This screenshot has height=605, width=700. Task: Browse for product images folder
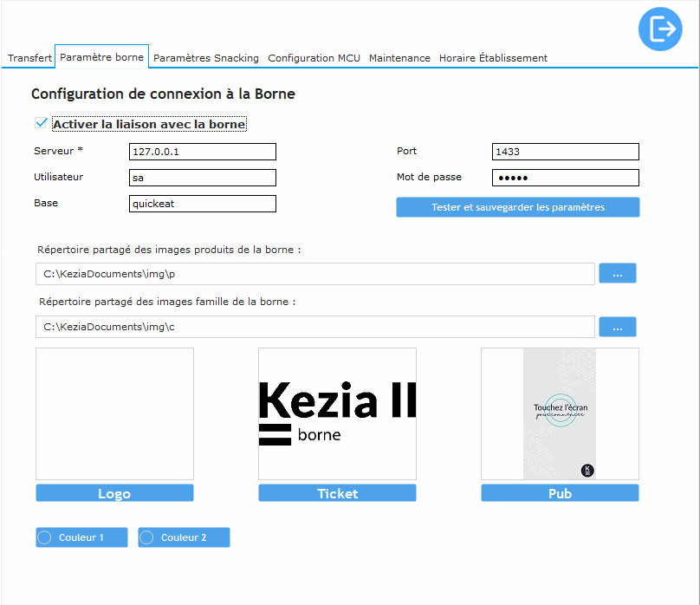click(617, 274)
